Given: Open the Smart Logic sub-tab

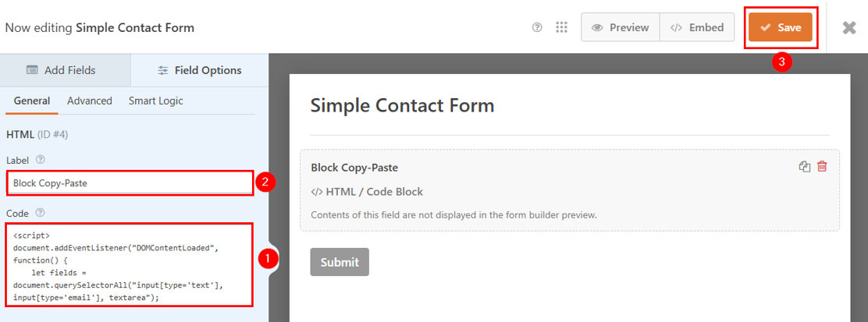Looking at the screenshot, I should [155, 101].
